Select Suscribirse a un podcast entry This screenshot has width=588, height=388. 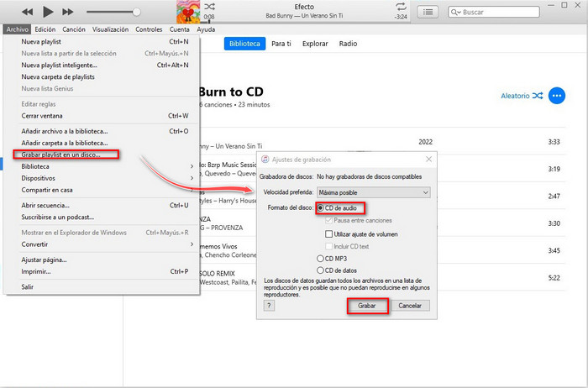(x=102, y=217)
